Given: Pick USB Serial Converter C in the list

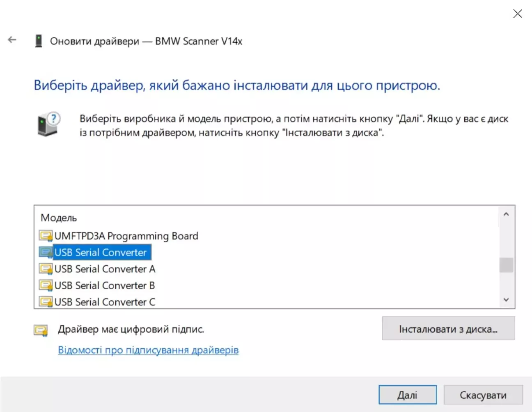Looking at the screenshot, I should point(105,302).
